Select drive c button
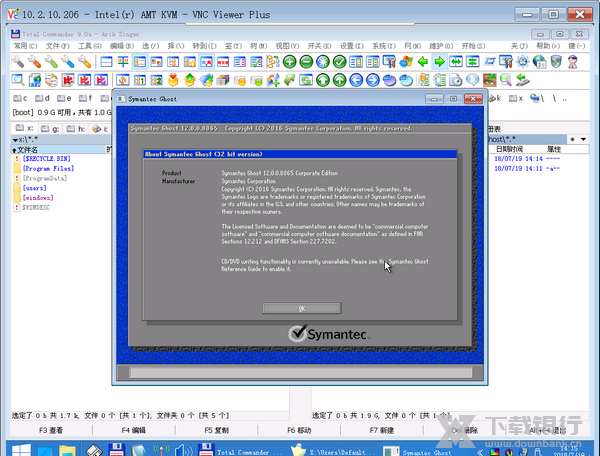Image resolution: width=600 pixels, height=456 pixels. 20,98
